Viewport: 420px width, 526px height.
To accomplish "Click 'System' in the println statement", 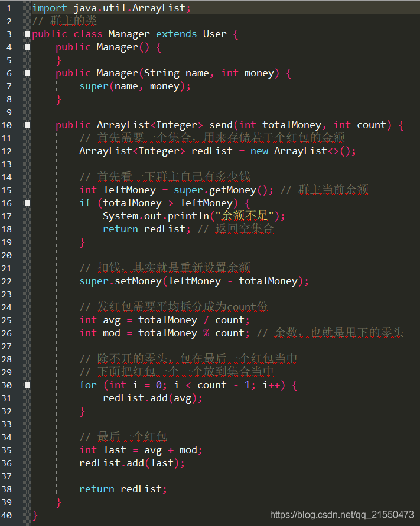I will [x=121, y=216].
